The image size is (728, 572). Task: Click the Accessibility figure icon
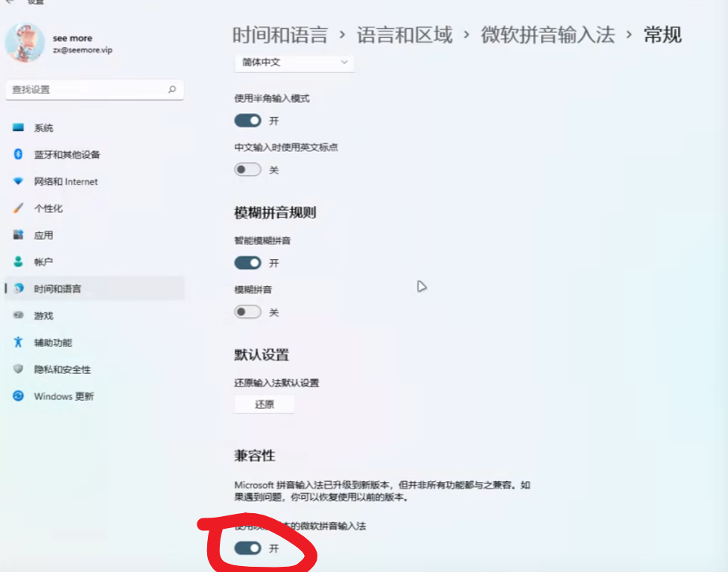[18, 342]
